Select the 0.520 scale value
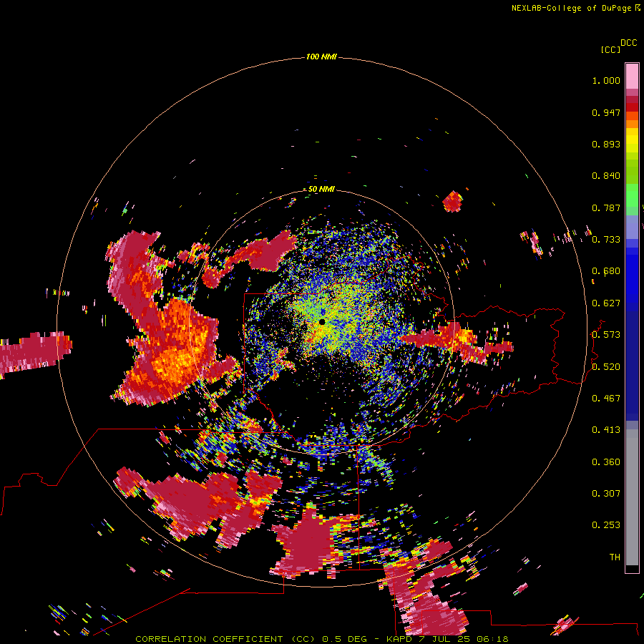Viewport: 644px width, 644px height. [x=606, y=367]
